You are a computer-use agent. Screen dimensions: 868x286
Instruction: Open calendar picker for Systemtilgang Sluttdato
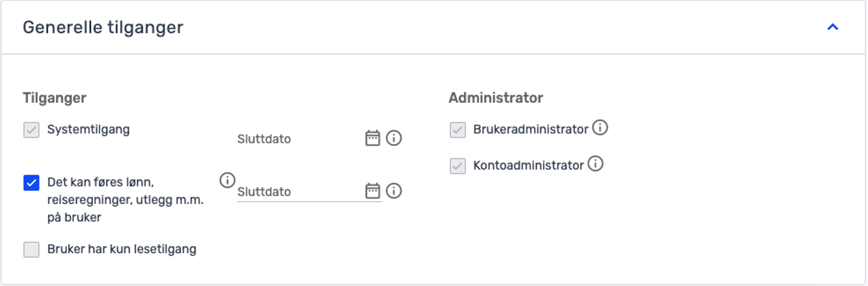[x=373, y=138]
